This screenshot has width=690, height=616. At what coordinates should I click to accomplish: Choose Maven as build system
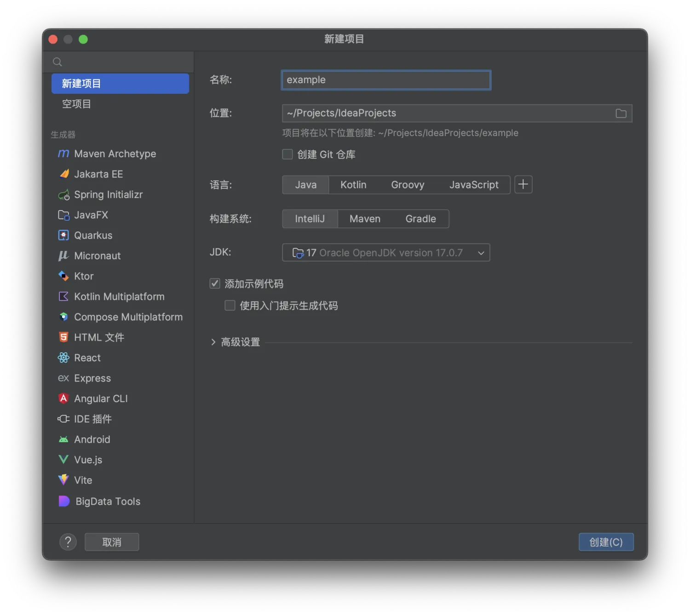365,219
